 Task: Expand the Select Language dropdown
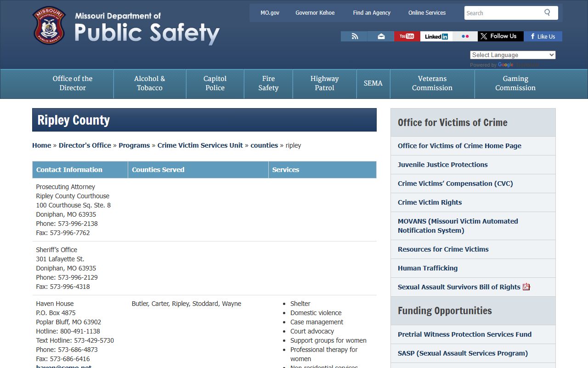513,55
